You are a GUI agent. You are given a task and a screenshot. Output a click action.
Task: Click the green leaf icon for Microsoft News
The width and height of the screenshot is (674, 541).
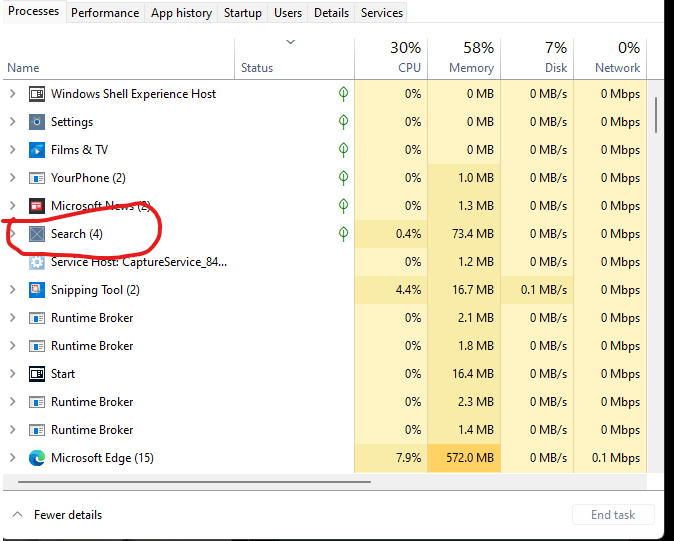(x=343, y=206)
